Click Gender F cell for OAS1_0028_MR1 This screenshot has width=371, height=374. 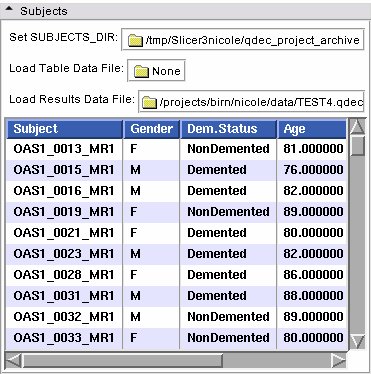152,275
